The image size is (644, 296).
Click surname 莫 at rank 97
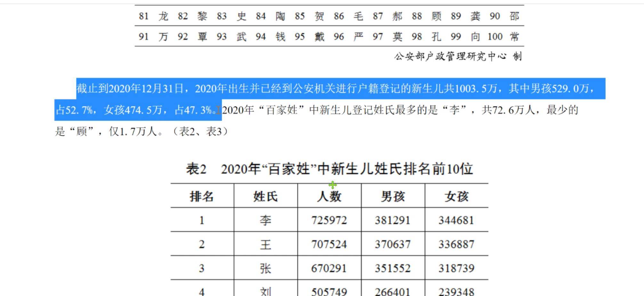[397, 37]
